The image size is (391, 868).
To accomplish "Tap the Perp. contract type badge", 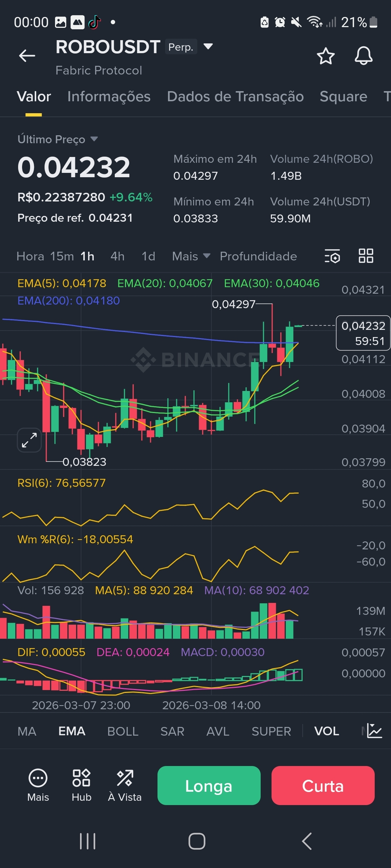I will 181,47.
